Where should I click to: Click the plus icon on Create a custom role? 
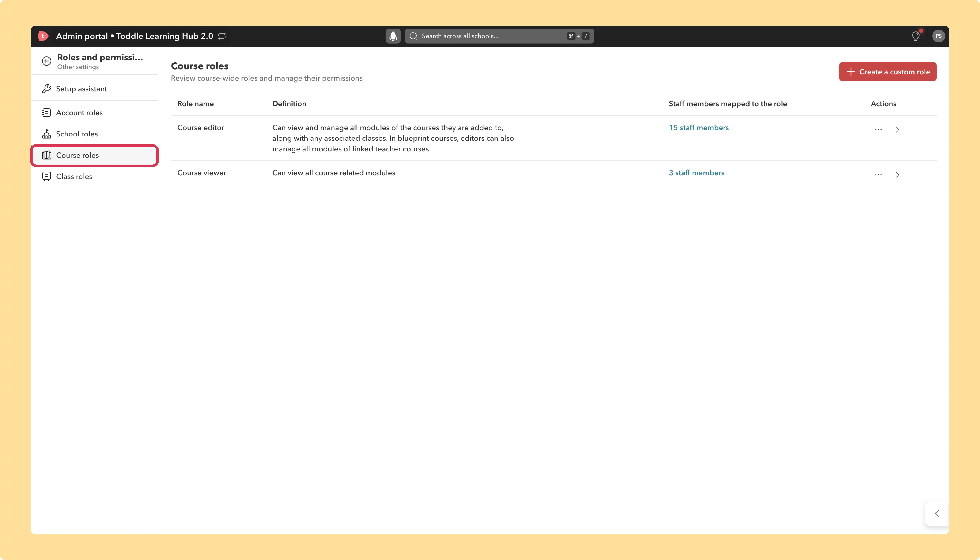(851, 72)
